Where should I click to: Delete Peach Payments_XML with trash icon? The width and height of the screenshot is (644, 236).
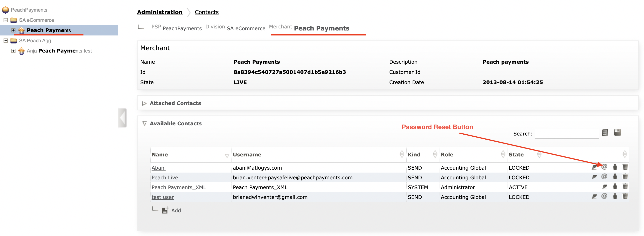[x=625, y=186]
